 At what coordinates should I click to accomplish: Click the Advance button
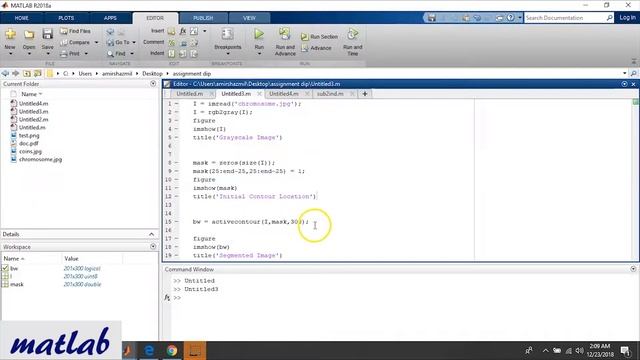point(317,48)
